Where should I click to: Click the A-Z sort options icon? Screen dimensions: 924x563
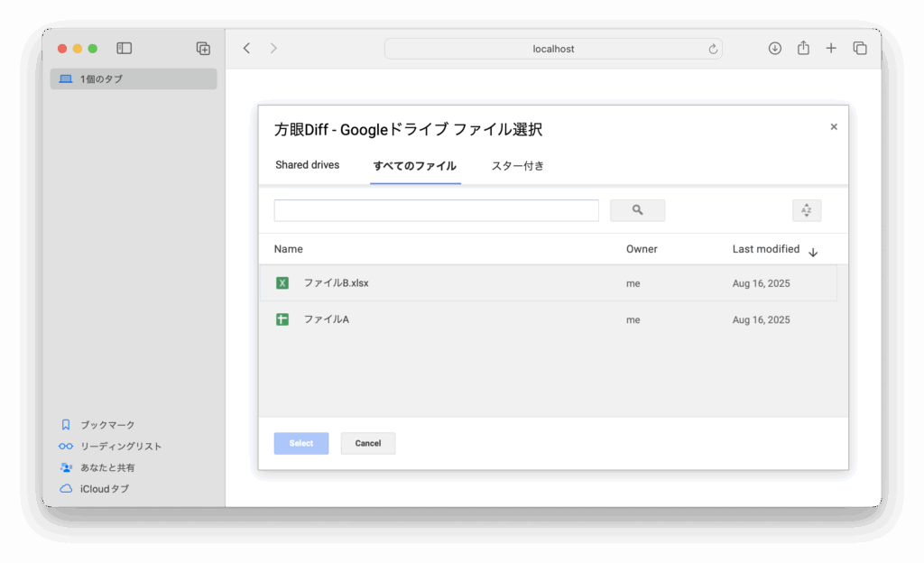(806, 210)
